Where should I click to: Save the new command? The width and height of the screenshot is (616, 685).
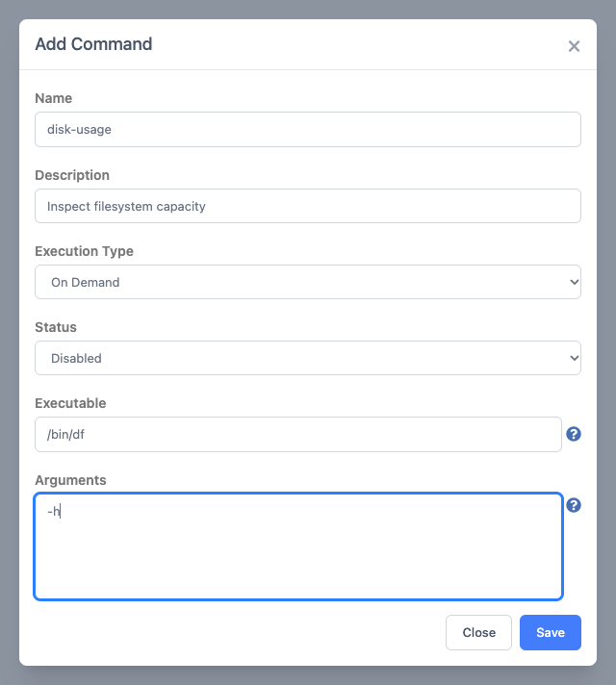(550, 632)
